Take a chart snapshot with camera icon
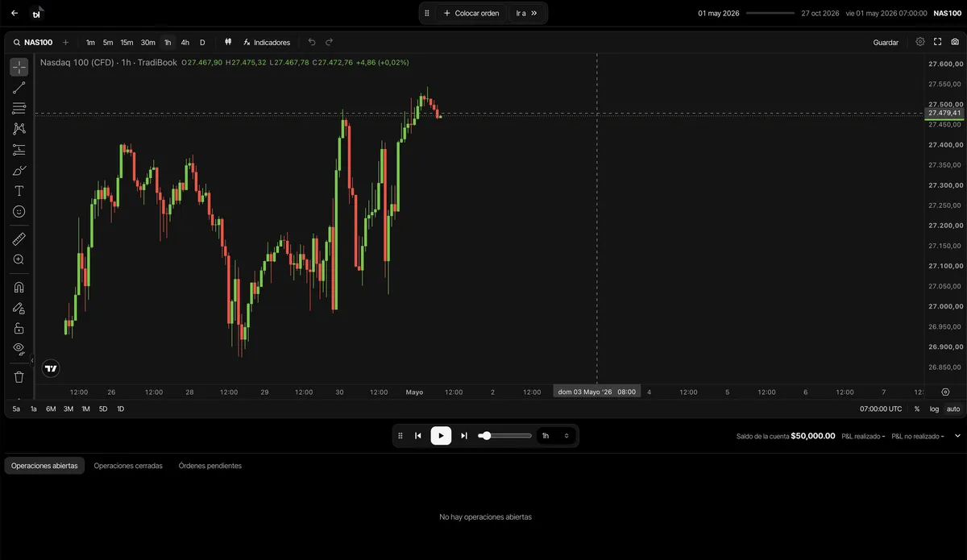Viewport: 967px width, 560px height. pos(955,42)
